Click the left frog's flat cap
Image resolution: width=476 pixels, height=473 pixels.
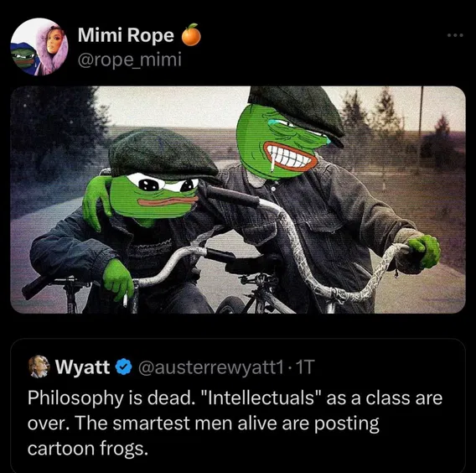click(x=162, y=153)
